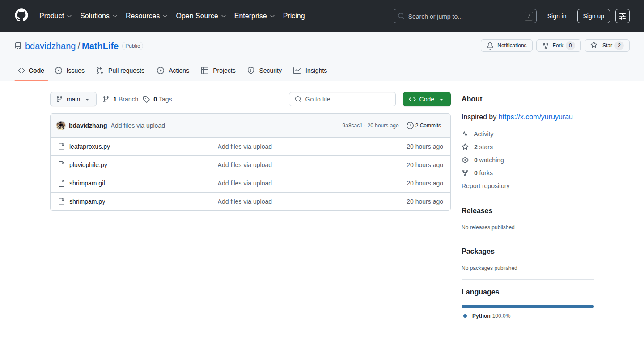Click the Star count badge 2

click(619, 46)
